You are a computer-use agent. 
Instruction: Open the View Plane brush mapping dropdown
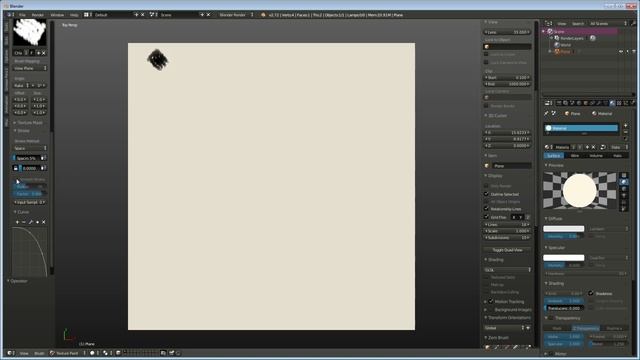[x=30, y=68]
